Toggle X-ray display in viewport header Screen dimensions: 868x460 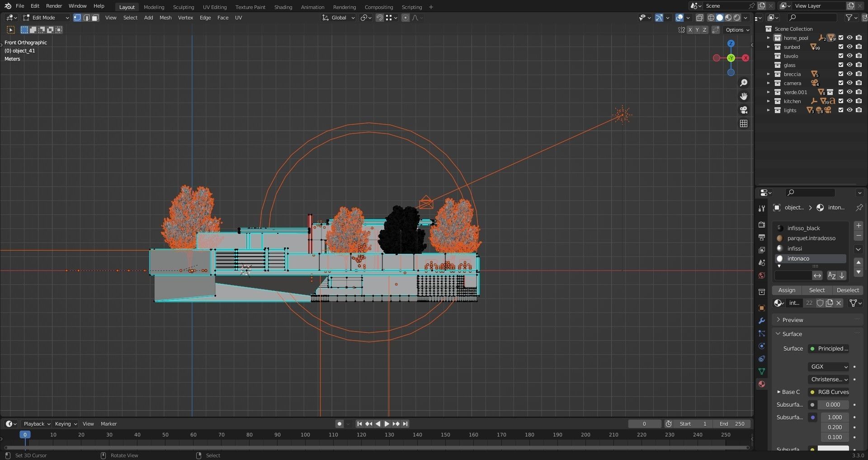pos(699,18)
